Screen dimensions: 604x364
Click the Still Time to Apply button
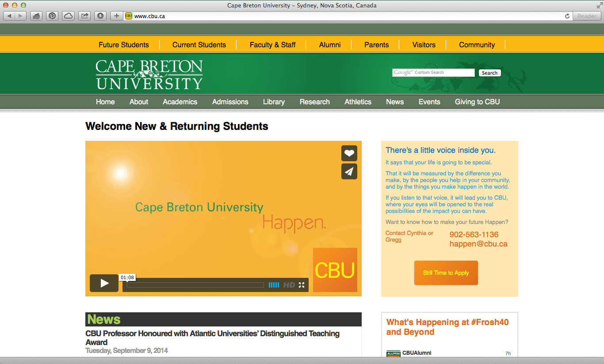coord(446,273)
